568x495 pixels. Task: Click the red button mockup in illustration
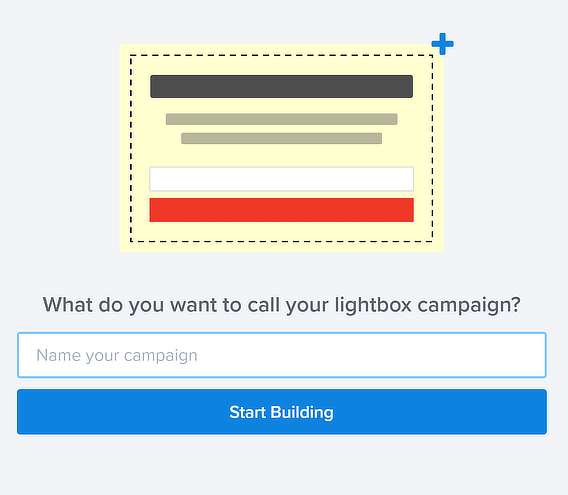[281, 210]
